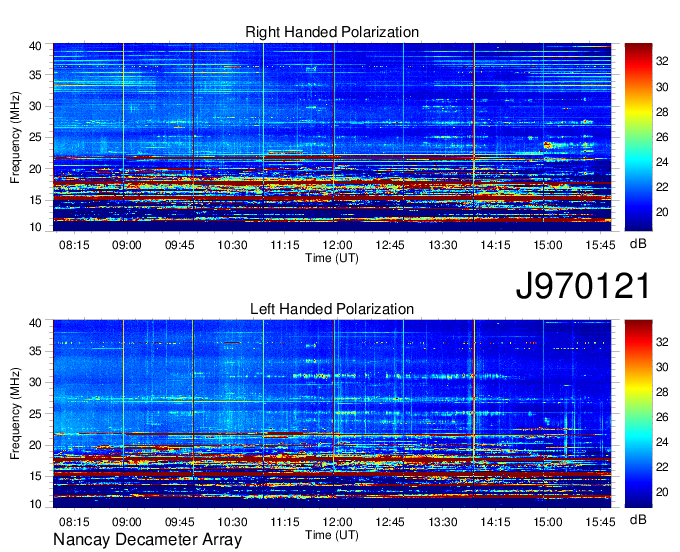Screen dimensions: 680x552
Task: Click the right-handed plot's dB color bar
Action: (638, 137)
